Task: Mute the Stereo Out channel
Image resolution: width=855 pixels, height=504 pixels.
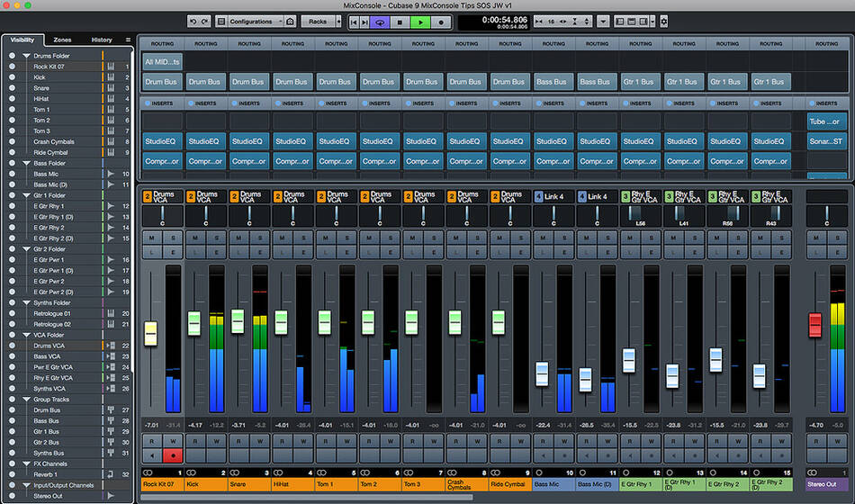Action: (x=816, y=238)
